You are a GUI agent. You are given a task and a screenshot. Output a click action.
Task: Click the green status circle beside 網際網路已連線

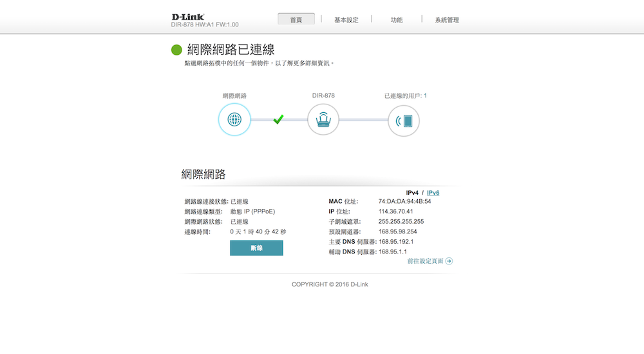(176, 50)
